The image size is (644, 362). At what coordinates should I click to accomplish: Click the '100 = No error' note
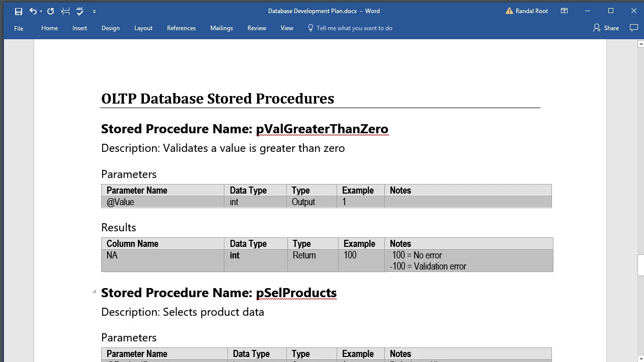pyautogui.click(x=417, y=255)
